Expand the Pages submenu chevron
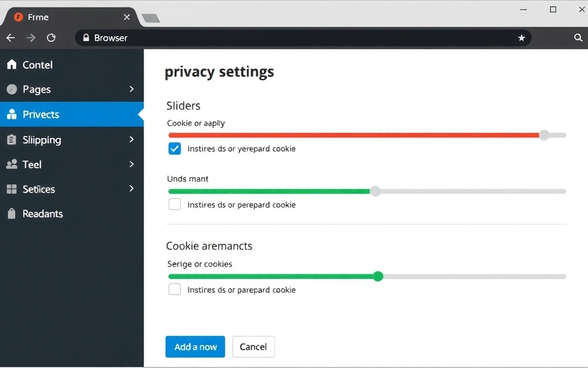This screenshot has width=588, height=368. [131, 89]
